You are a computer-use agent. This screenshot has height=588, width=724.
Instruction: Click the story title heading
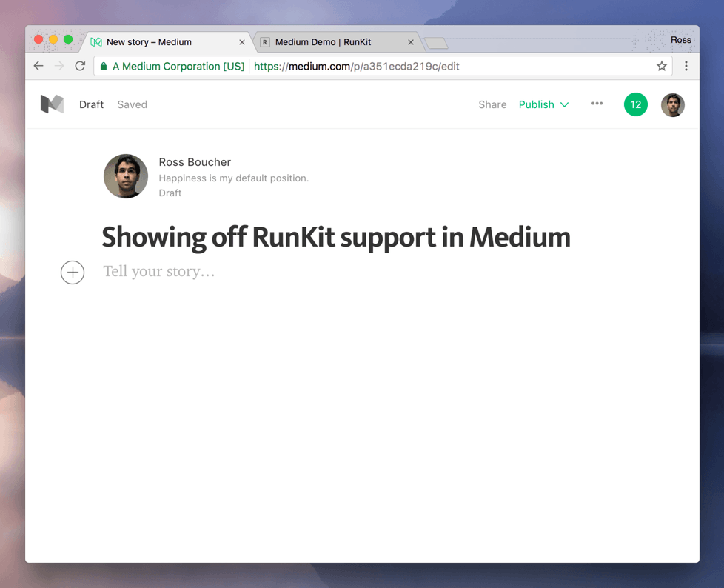pos(336,238)
